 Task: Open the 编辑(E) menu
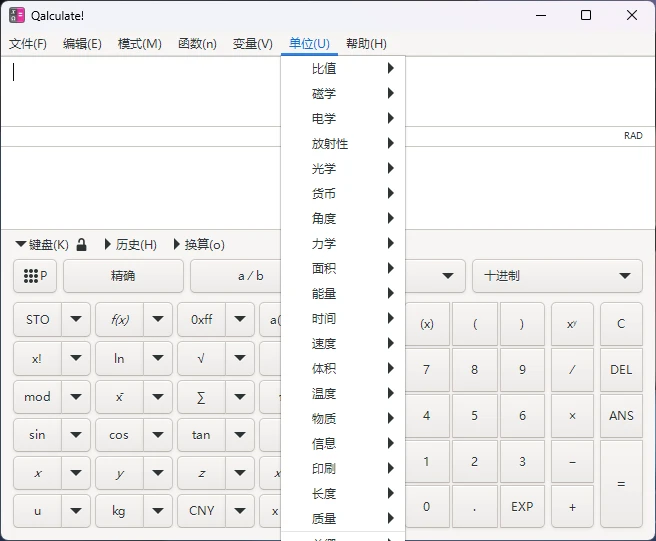tap(82, 44)
